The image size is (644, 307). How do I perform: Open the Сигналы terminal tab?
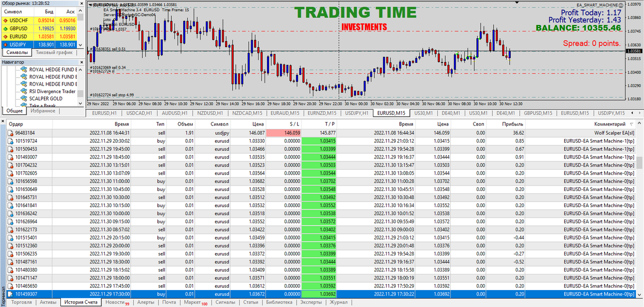[225, 302]
